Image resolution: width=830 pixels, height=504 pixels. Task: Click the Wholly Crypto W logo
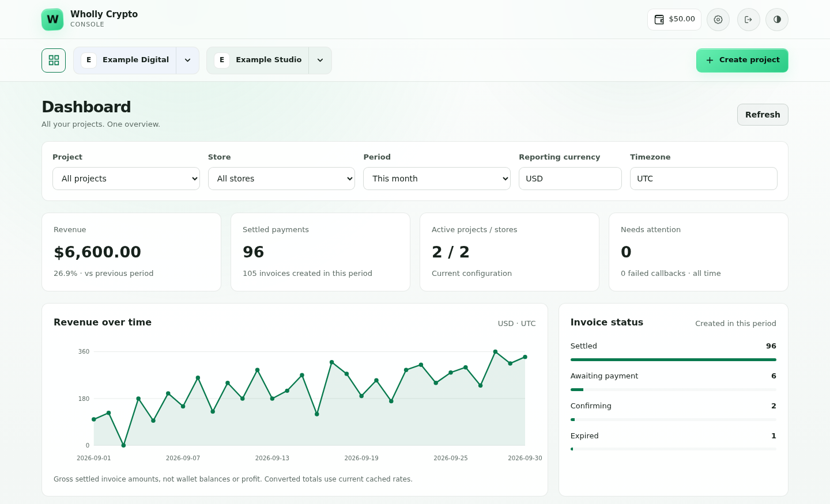pos(52,20)
